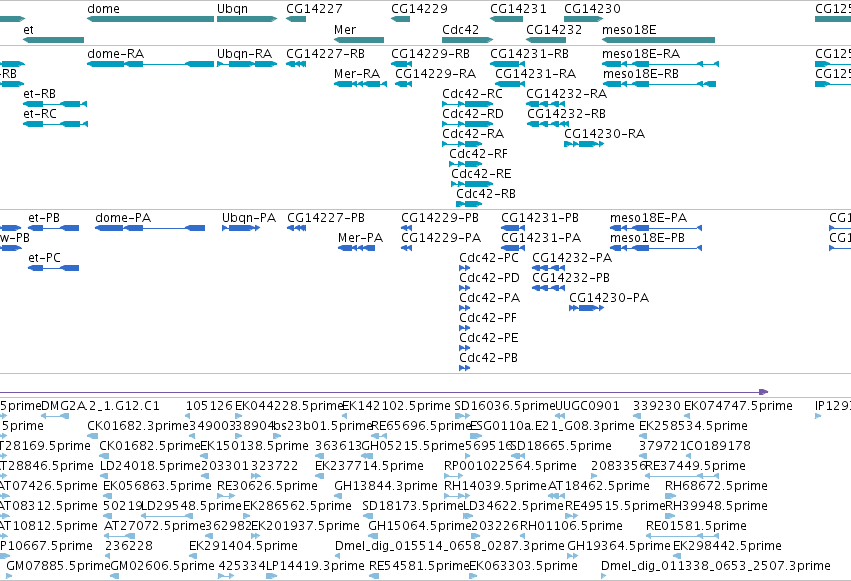The width and height of the screenshot is (851, 581).
Task: Click the EK237714.5prime EST label
Action: [x=369, y=465]
